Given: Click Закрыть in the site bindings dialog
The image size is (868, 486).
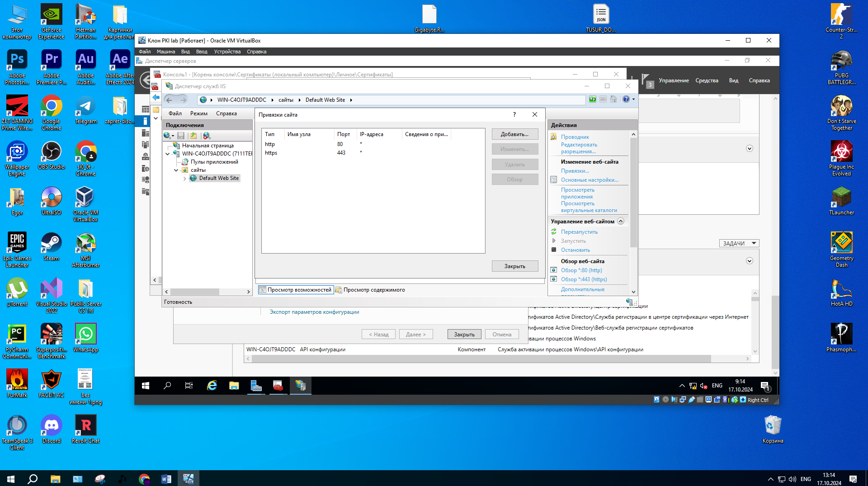Looking at the screenshot, I should 515,266.
